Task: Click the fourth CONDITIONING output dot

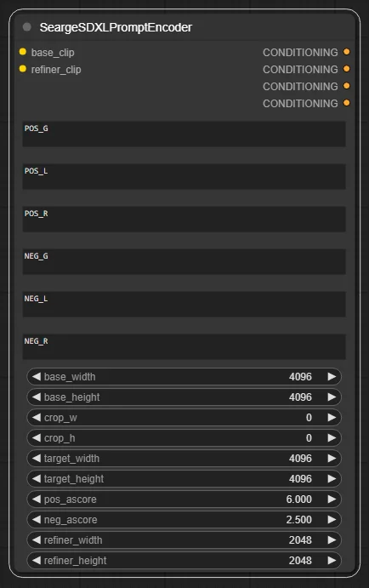Action: pyautogui.click(x=347, y=103)
